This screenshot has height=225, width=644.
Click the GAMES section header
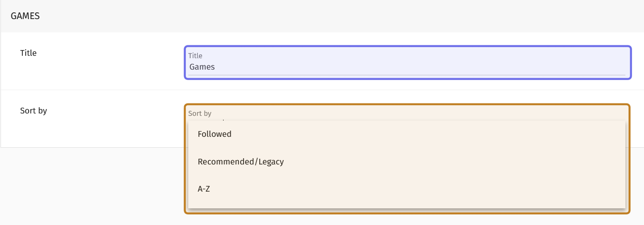25,16
